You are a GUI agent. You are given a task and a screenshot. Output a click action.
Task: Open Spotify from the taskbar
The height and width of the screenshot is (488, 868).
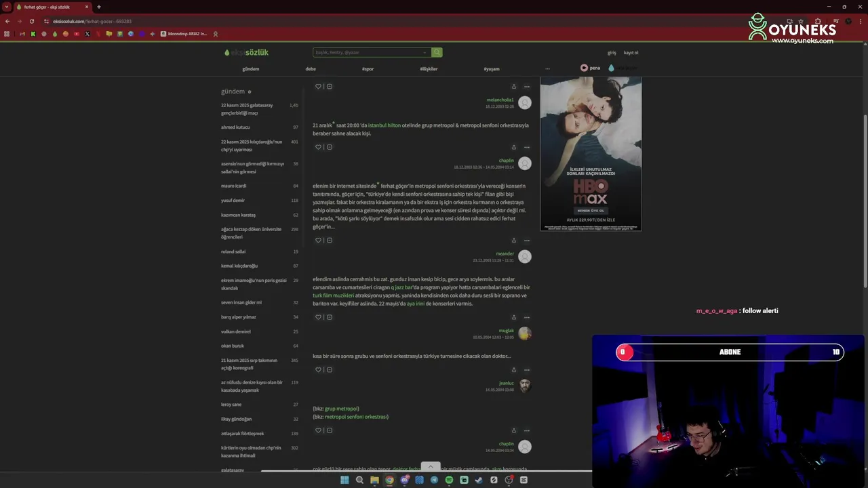click(x=449, y=480)
